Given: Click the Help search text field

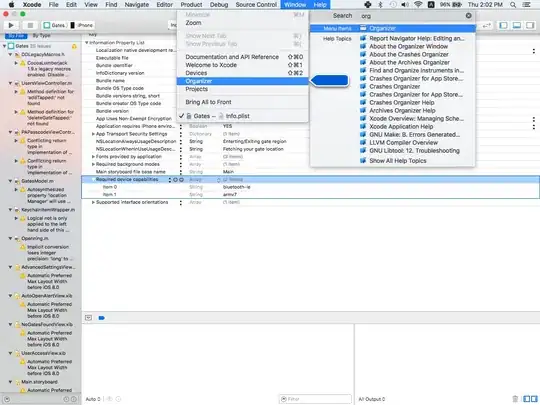Looking at the screenshot, I should (412, 16).
